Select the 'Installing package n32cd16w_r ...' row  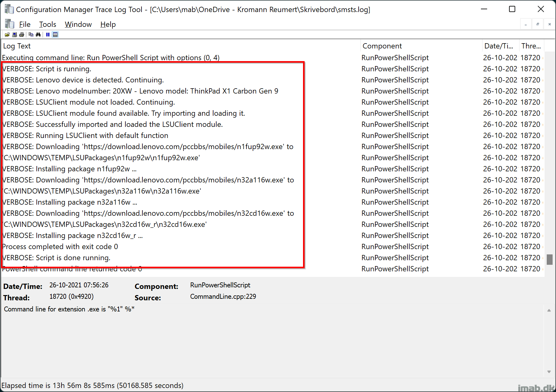pyautogui.click(x=272, y=236)
